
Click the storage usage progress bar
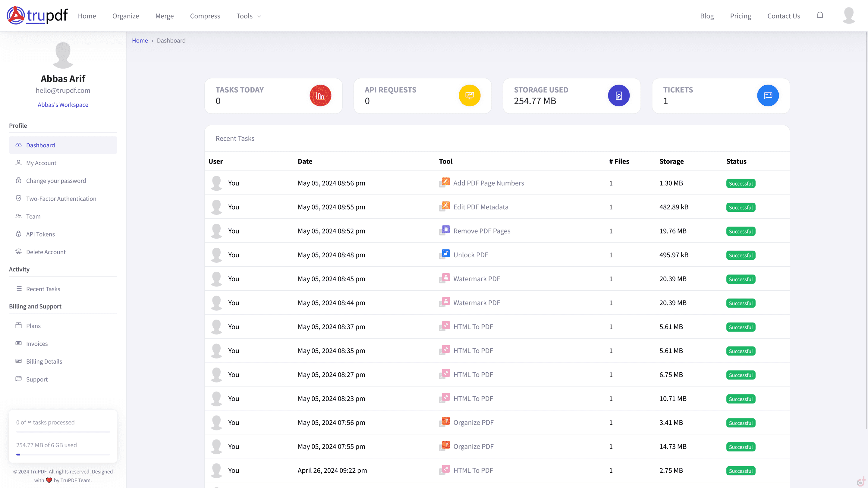[x=63, y=454]
